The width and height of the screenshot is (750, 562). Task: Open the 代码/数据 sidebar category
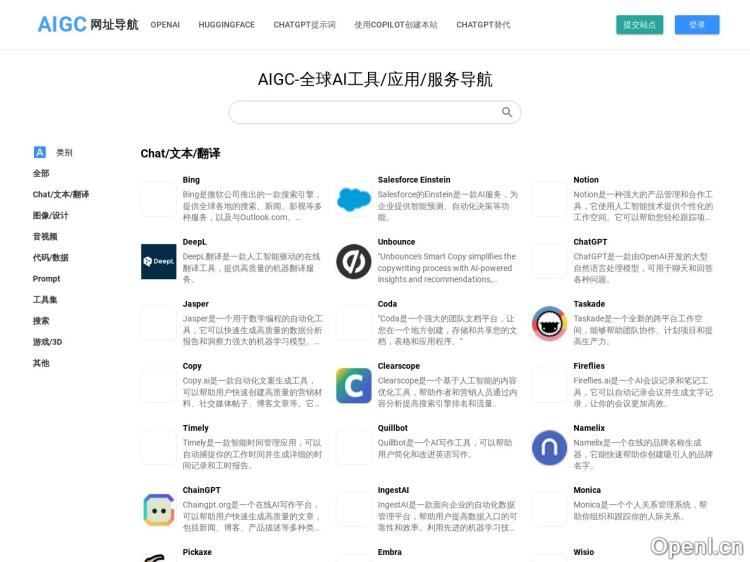[x=50, y=257]
